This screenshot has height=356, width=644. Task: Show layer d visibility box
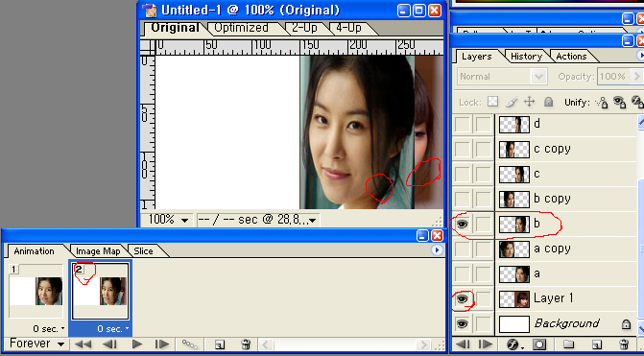pos(462,125)
